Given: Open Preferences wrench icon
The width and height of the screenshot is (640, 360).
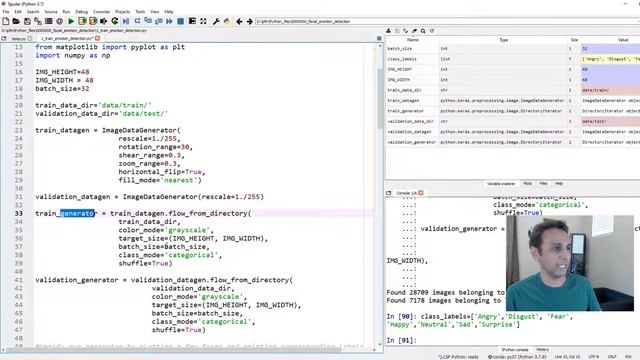Looking at the screenshot, I should pos(216,21).
